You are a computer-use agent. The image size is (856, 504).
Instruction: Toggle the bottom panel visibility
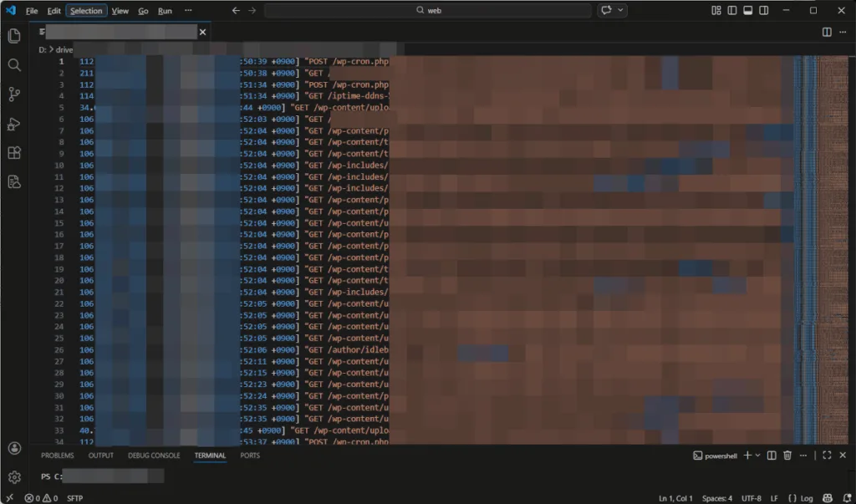pyautogui.click(x=747, y=10)
